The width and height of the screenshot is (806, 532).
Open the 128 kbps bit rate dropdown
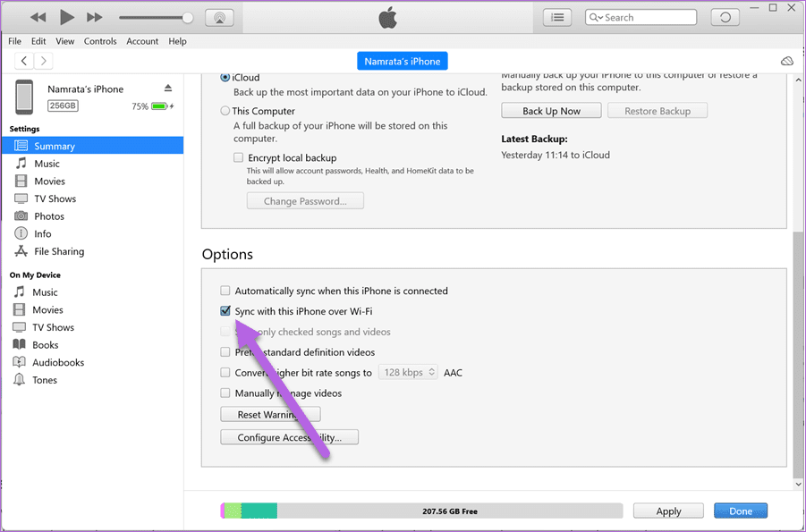point(408,372)
